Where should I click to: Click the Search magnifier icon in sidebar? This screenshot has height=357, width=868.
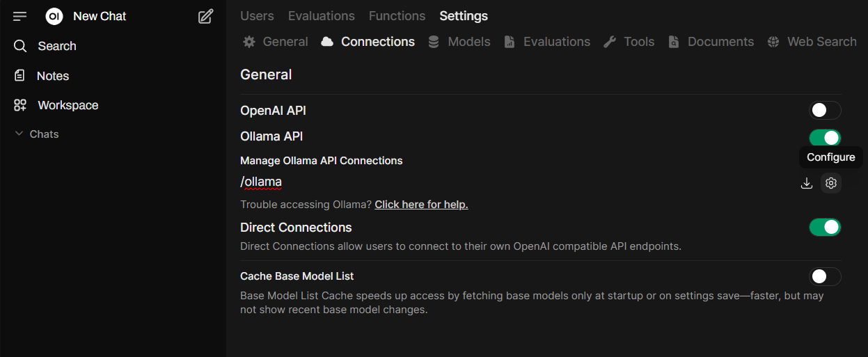coord(20,46)
